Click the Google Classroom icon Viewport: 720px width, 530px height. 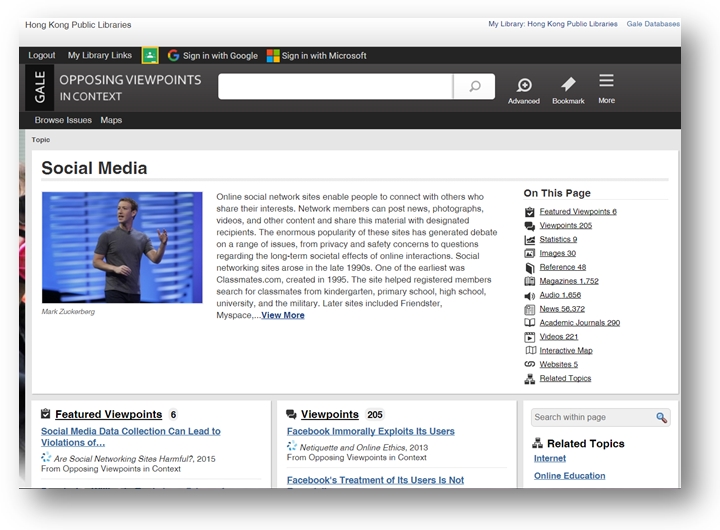point(150,56)
